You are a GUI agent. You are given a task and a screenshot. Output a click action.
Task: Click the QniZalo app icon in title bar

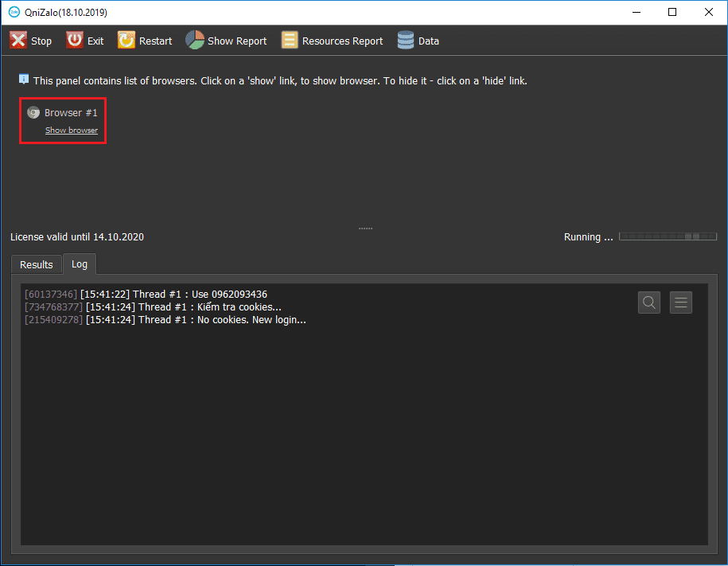14,13
